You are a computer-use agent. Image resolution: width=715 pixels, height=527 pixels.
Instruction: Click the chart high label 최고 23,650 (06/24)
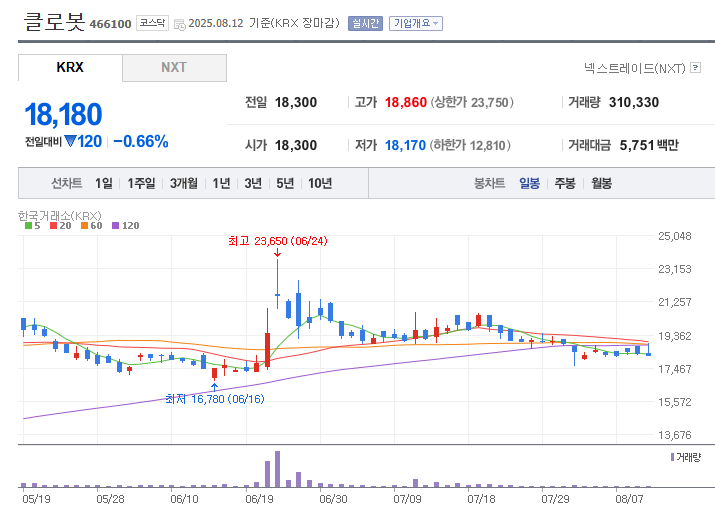click(278, 241)
